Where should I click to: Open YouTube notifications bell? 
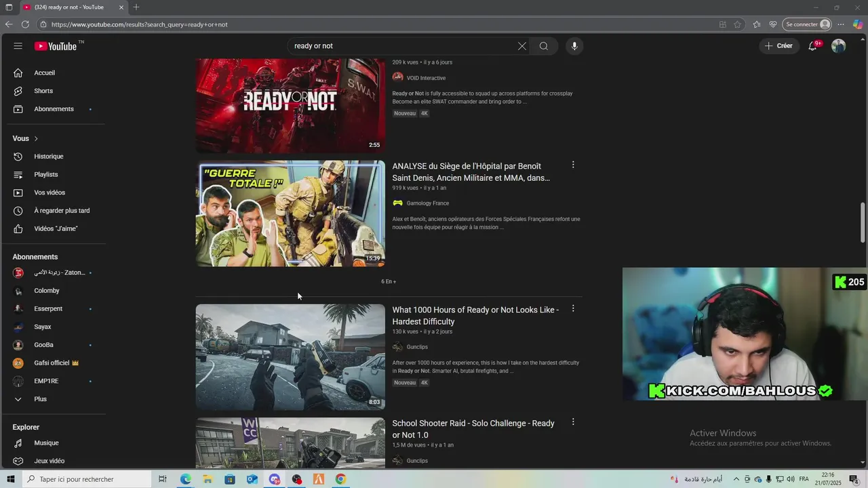tap(812, 46)
